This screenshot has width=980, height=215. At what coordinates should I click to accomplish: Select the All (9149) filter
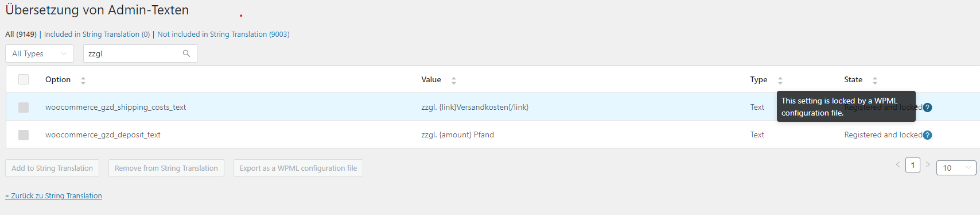21,34
